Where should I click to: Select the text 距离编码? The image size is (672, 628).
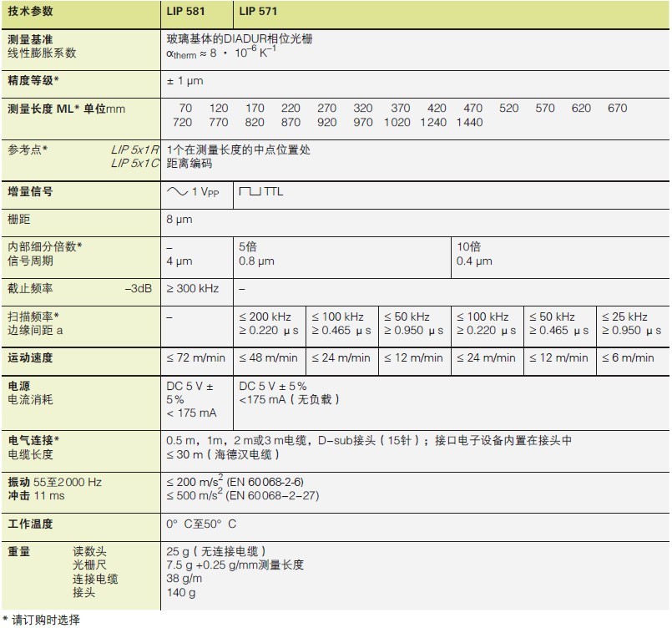[x=189, y=164]
